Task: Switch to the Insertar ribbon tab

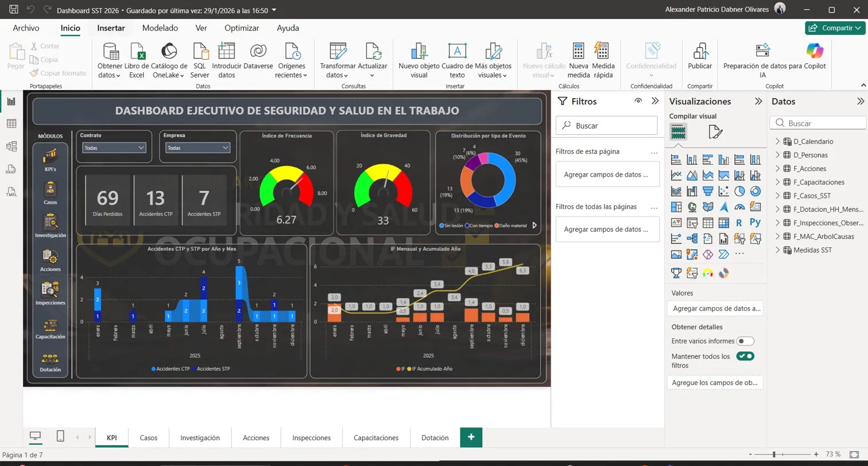Action: pos(111,28)
